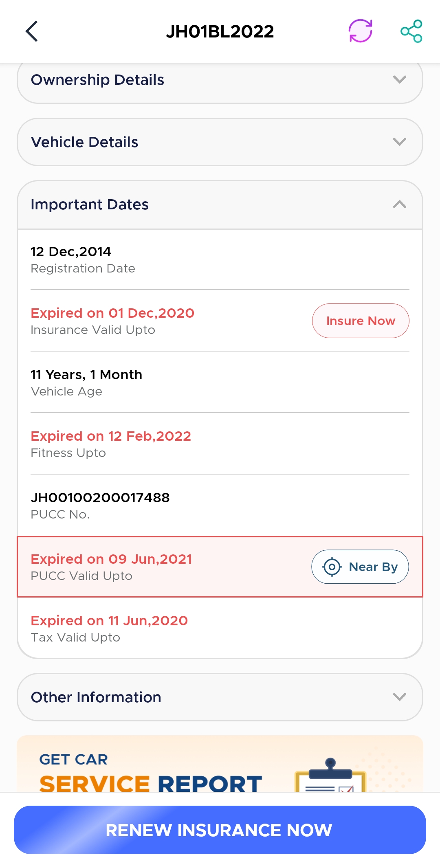
Task: Tap the target icon in the Near By button
Action: point(332,567)
